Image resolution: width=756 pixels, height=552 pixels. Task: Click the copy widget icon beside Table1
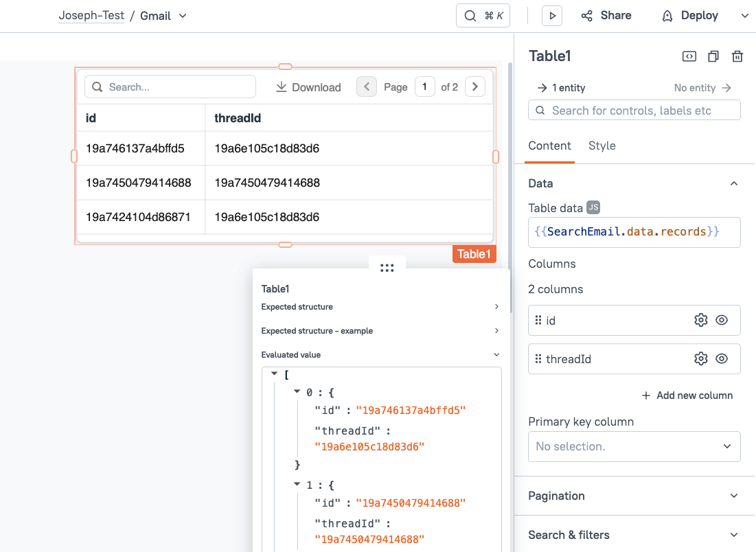[713, 56]
